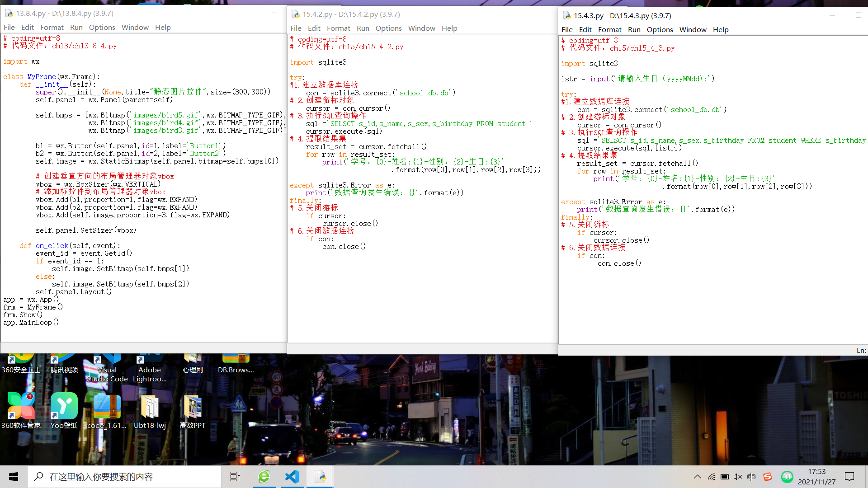This screenshot has width=868, height=488.
Task: Toggle the 中 input language indicator
Action: [751, 477]
